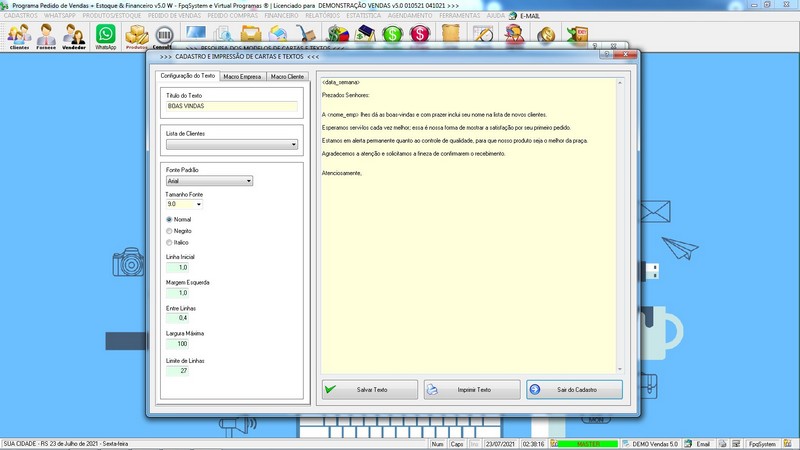This screenshot has width=800, height=450.
Task: Open the Produtos boxes icon
Action: point(137,36)
